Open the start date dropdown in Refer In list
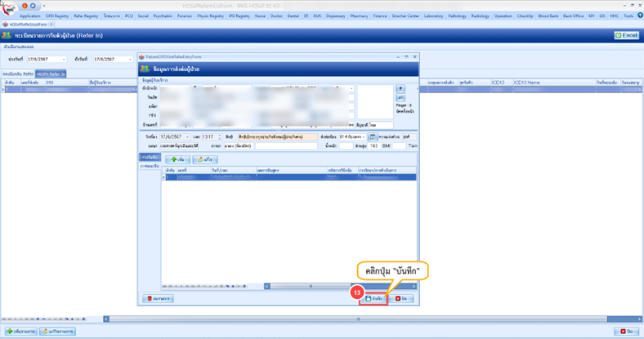Screen dimensions: 644x339 [x=64, y=60]
